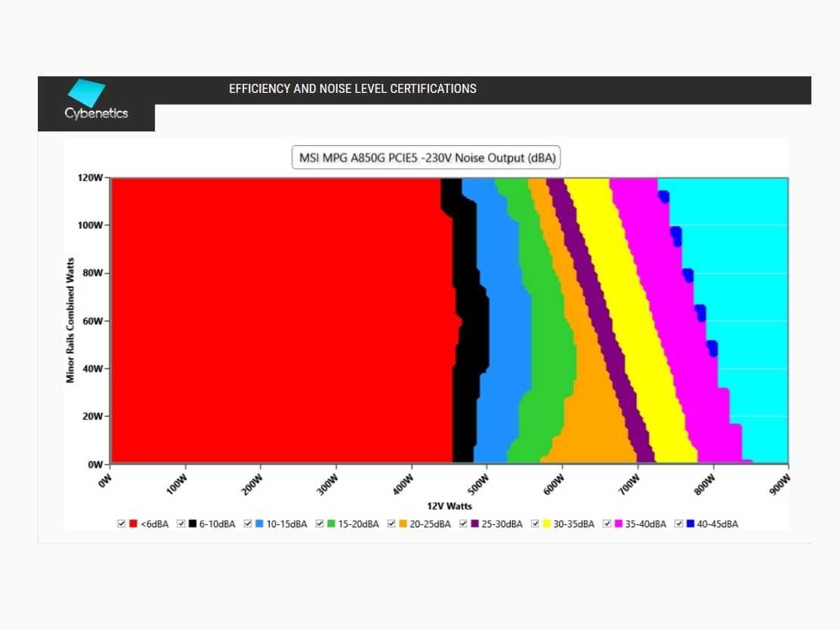Toggle the 30-35dBA legend checkbox

pos(535,523)
